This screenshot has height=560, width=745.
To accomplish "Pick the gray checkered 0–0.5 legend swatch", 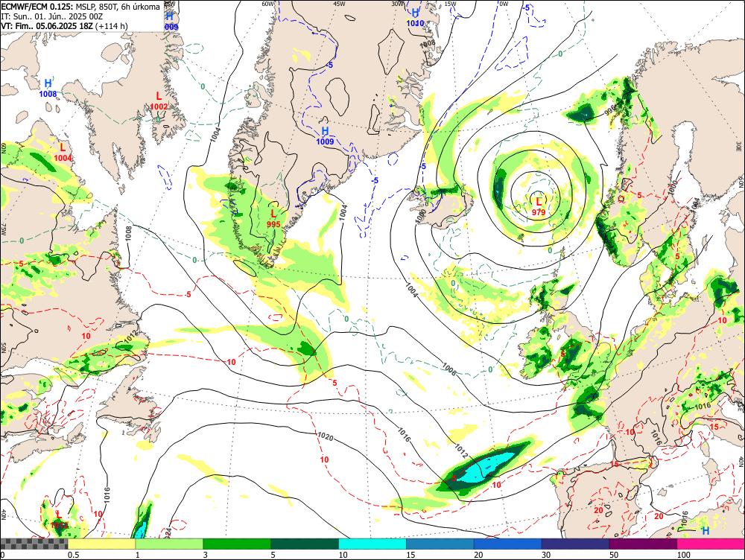I will [x=34, y=544].
